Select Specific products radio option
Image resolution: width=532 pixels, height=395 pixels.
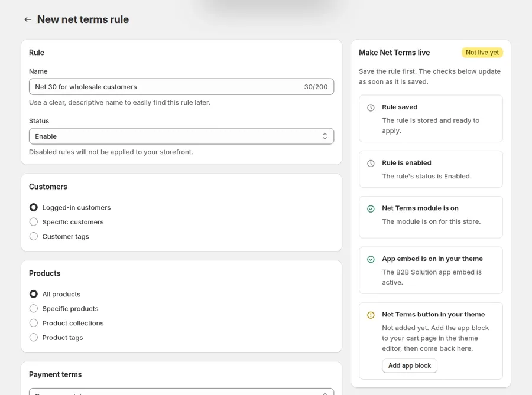tap(34, 309)
